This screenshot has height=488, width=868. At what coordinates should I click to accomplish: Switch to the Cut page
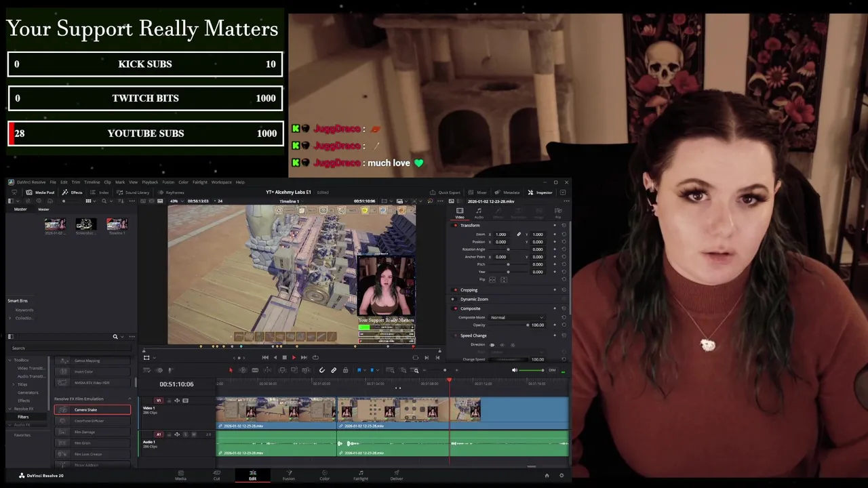[x=216, y=475]
